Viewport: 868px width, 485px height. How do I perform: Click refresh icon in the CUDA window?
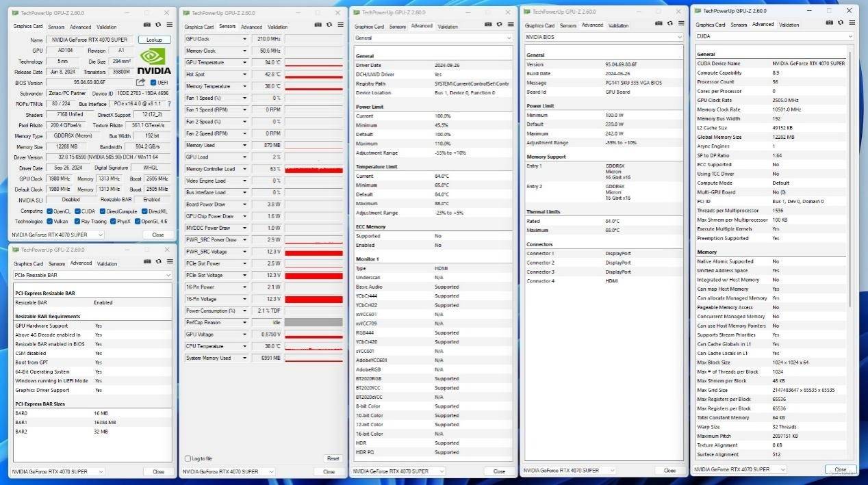[x=840, y=23]
